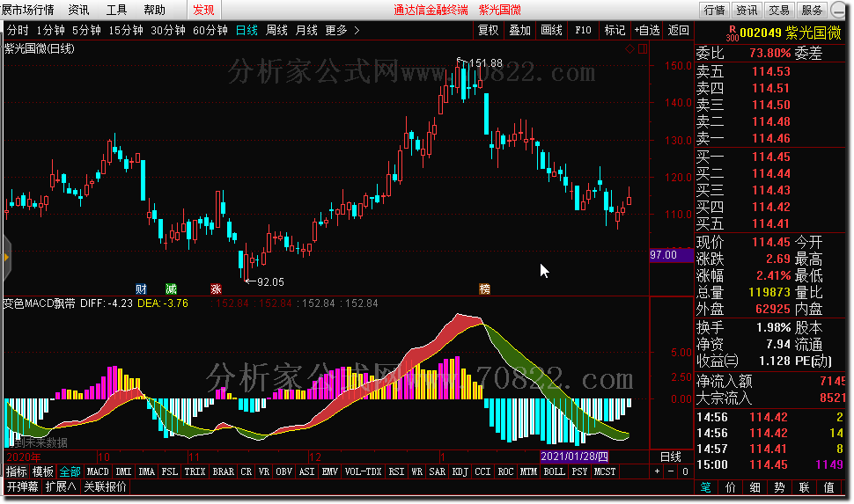This screenshot has width=854, height=504.
Task: Select the 60分钟 chart period
Action: [210, 31]
